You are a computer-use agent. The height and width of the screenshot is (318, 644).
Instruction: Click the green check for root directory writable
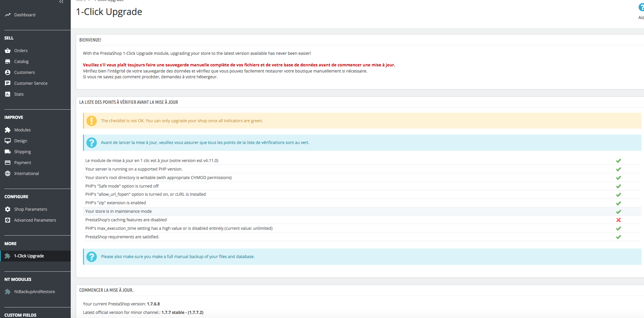(618, 178)
